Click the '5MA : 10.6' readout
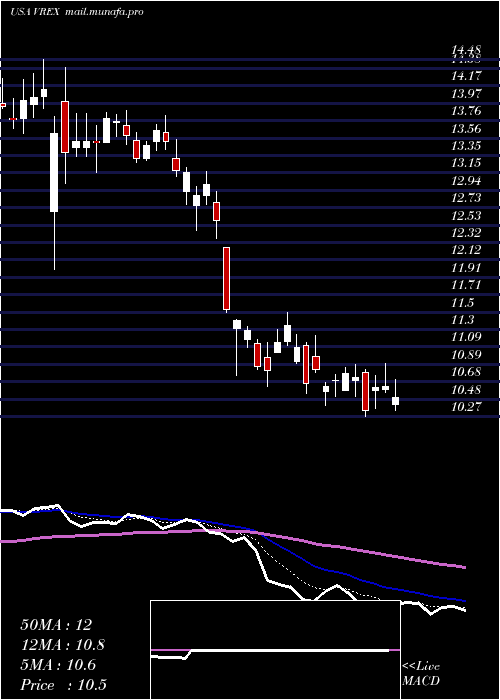The image size is (500, 700). pyautogui.click(x=58, y=665)
